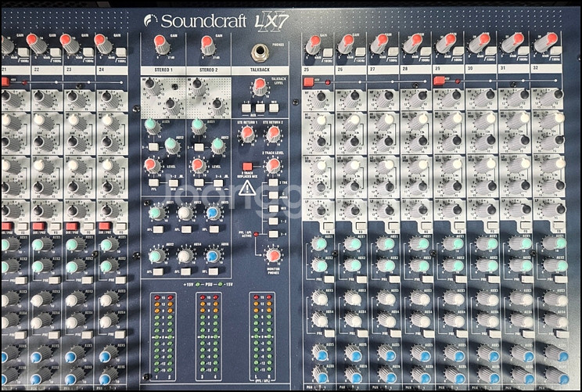
Task: Turn the channel 28 red gain knob
Action: (412, 44)
